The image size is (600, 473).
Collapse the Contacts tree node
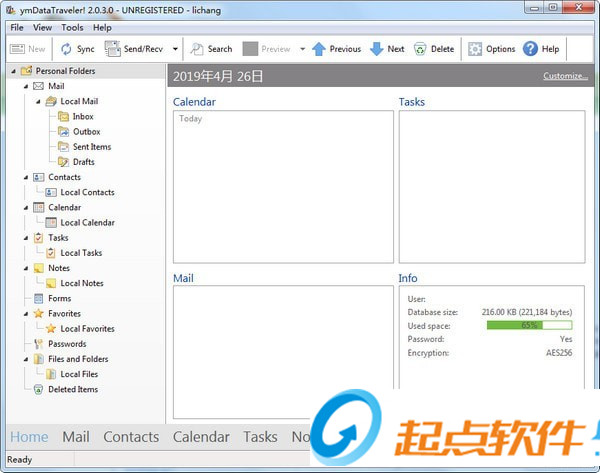(26, 178)
